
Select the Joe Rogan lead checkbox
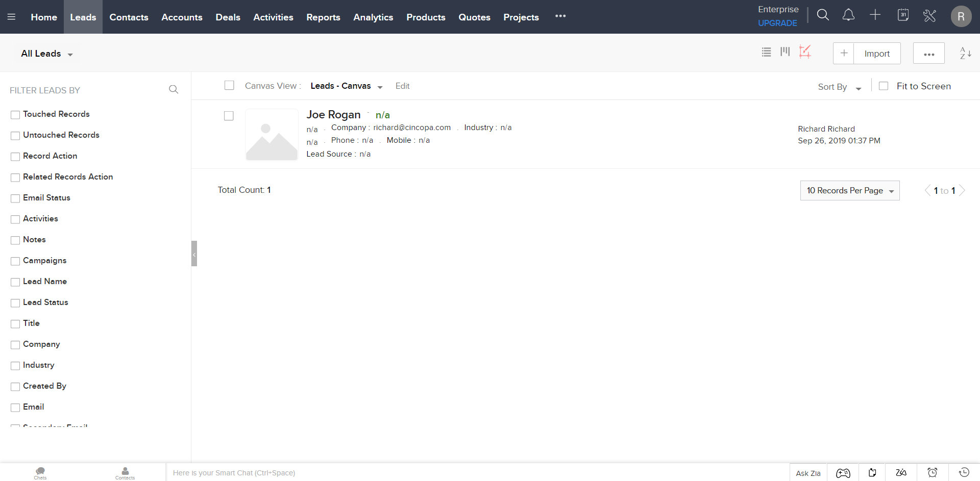pos(229,116)
